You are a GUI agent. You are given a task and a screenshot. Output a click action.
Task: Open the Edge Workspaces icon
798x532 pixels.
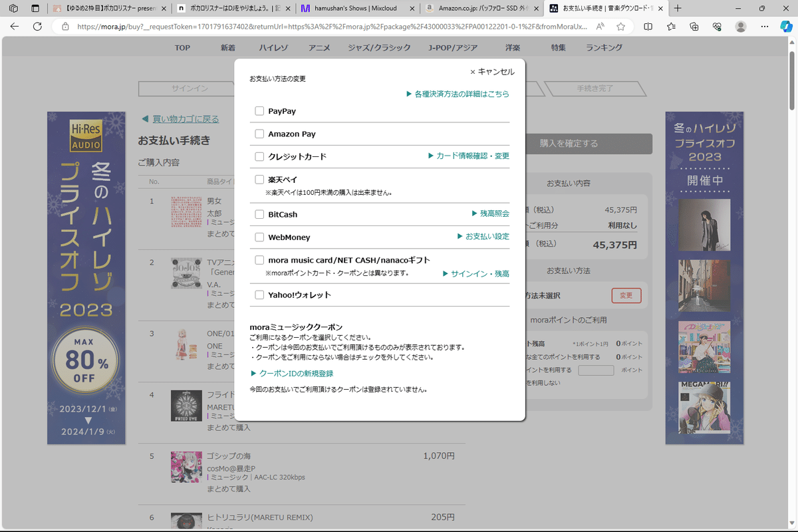(x=13, y=9)
